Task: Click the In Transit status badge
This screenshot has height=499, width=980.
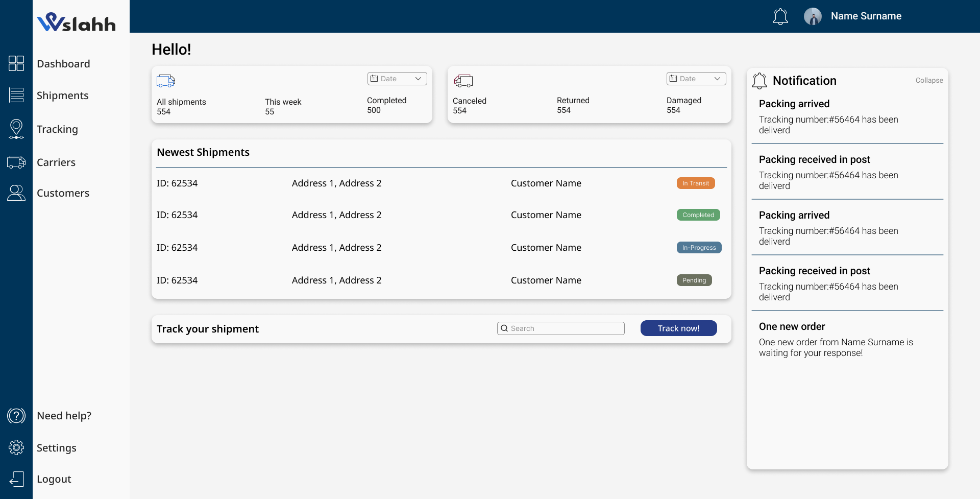Action: pyautogui.click(x=696, y=183)
